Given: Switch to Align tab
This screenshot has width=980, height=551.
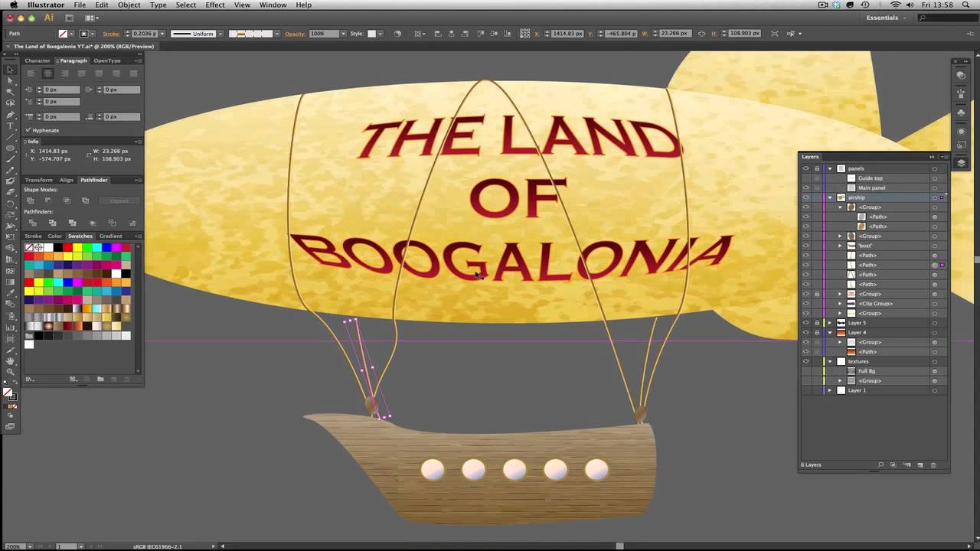Looking at the screenshot, I should coord(67,180).
